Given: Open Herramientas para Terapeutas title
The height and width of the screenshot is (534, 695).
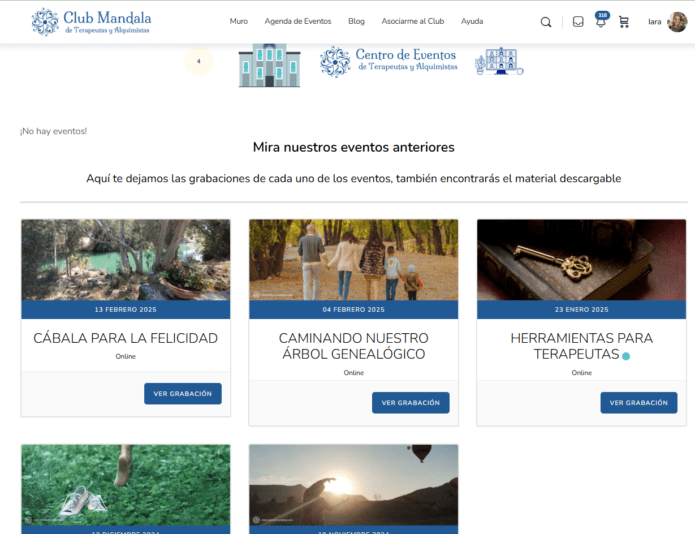Looking at the screenshot, I should (582, 346).
